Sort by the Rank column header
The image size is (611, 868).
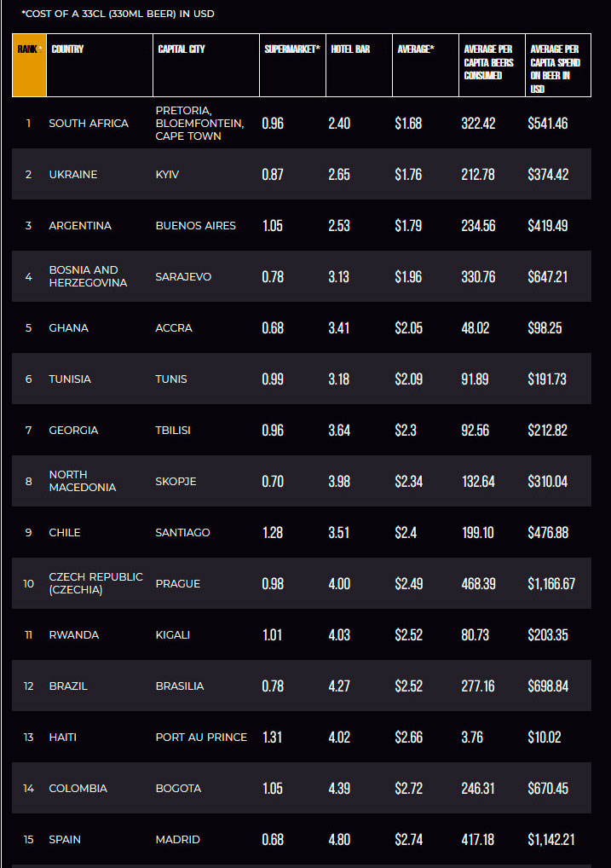click(29, 66)
